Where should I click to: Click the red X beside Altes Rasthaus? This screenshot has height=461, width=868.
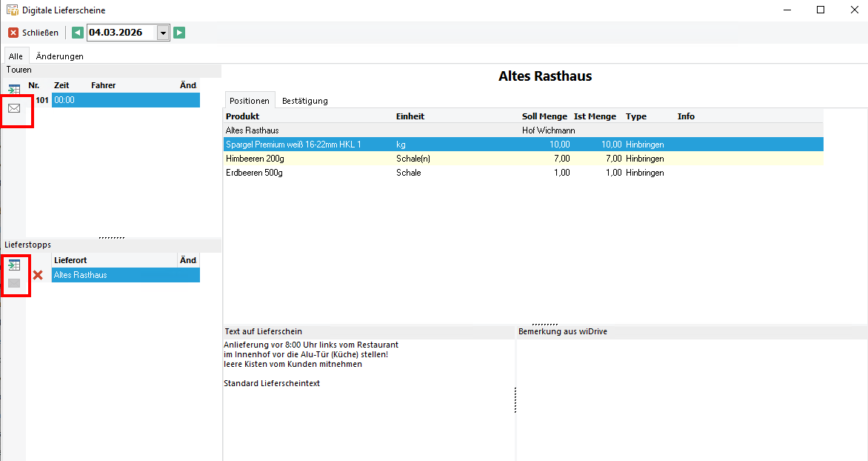pos(38,275)
